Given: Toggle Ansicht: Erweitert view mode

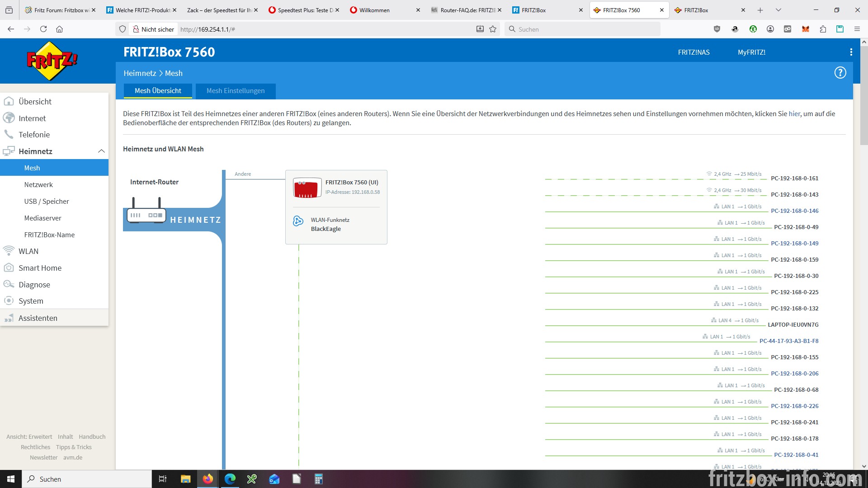Looking at the screenshot, I should coord(29,436).
